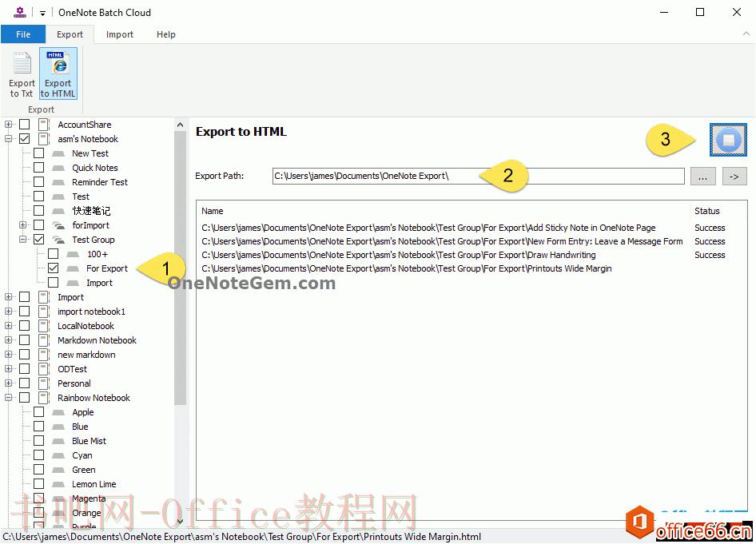756x544 pixels.
Task: Click the Lemon Lime section icon
Action: [x=58, y=484]
